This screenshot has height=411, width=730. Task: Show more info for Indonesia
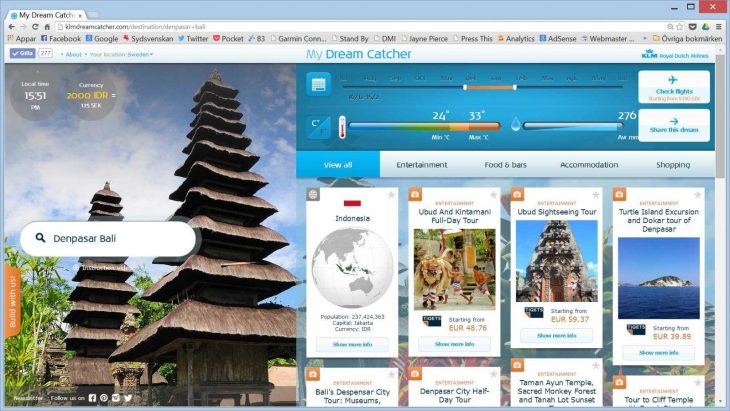point(352,344)
